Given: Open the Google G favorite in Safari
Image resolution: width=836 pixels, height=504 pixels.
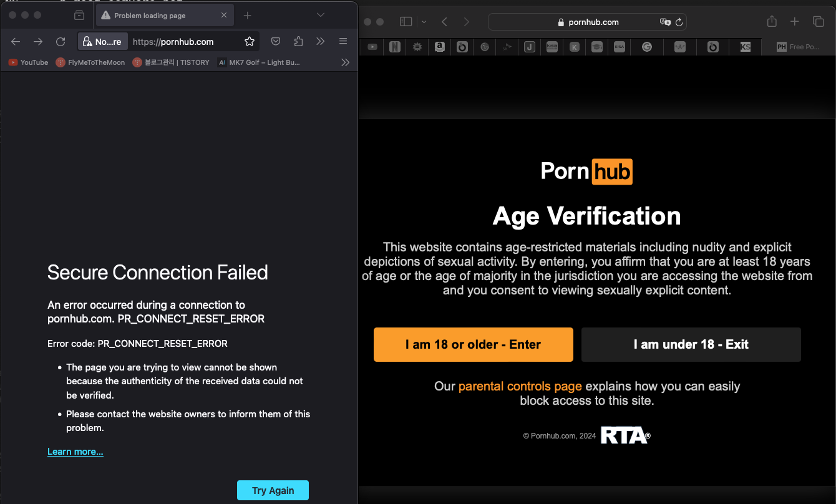Looking at the screenshot, I should click(x=647, y=47).
